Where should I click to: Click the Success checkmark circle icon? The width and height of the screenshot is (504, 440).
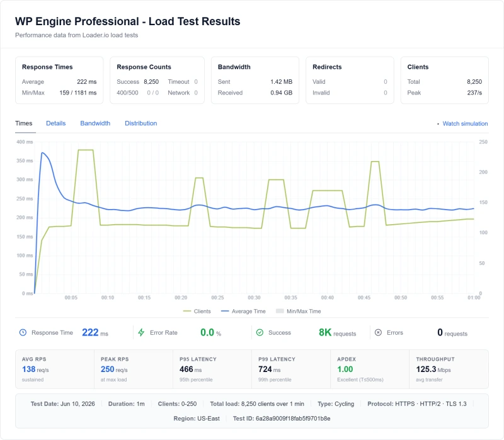pos(260,332)
